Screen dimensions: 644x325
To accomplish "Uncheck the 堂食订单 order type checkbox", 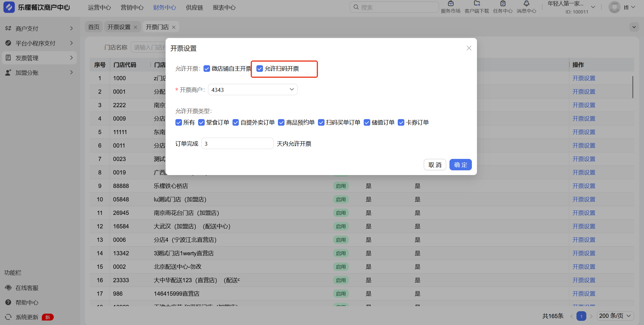I will coord(201,122).
